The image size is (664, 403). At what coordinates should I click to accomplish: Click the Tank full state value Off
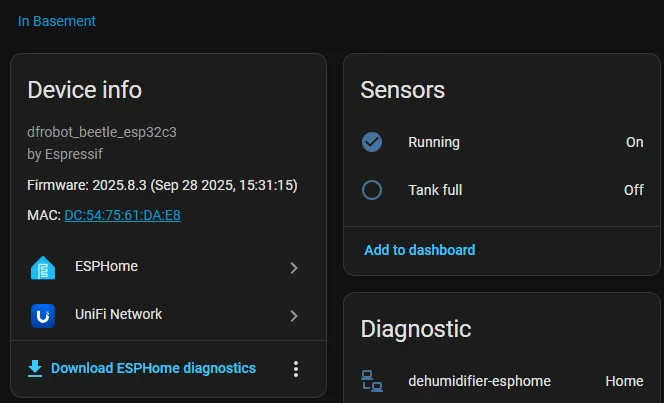633,190
